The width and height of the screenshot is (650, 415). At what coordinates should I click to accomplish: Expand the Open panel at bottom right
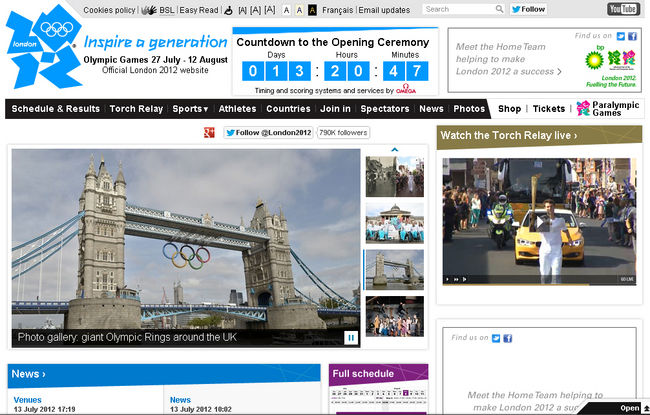pyautogui.click(x=634, y=408)
